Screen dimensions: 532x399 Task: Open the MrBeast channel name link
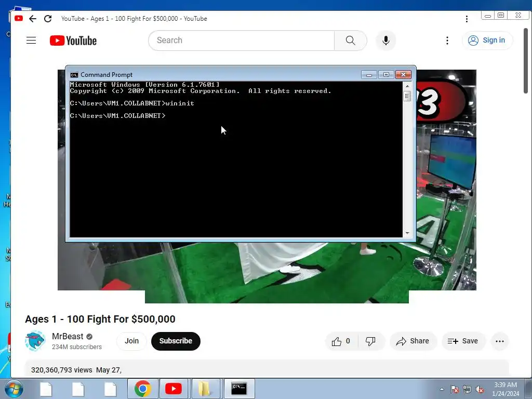coord(68,336)
